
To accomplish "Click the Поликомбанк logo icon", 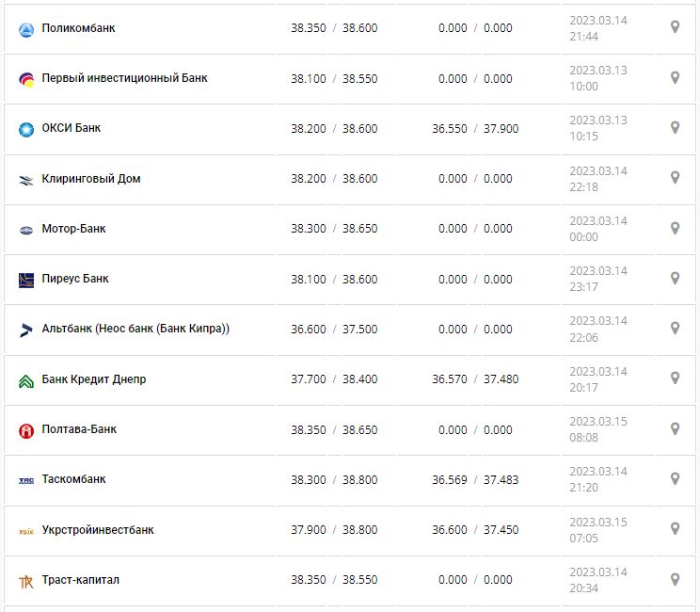I will [x=26, y=29].
